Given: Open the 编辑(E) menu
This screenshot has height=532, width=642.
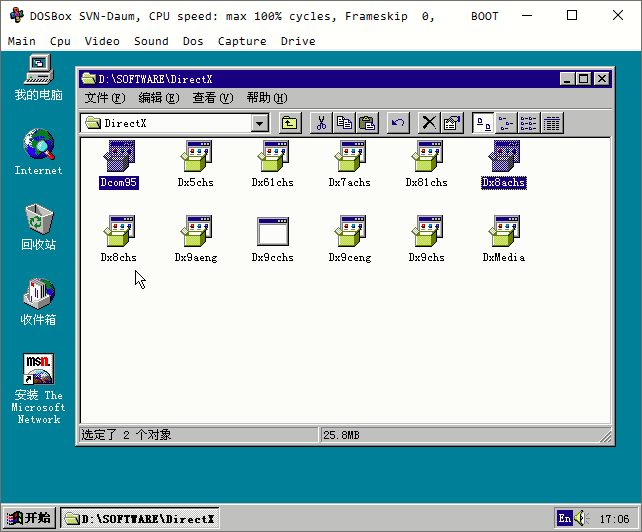Looking at the screenshot, I should (159, 98).
